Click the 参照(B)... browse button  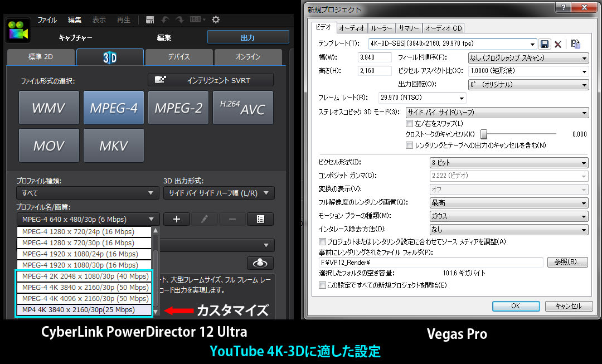(567, 262)
